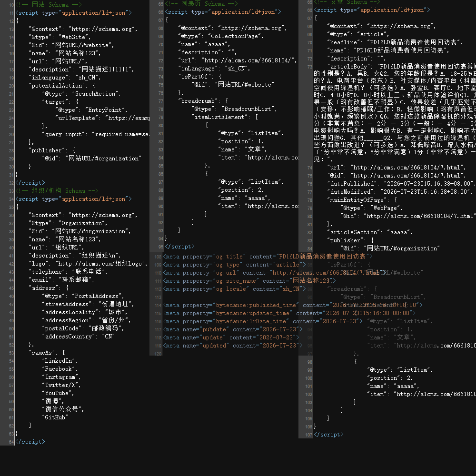This screenshot has height=476, width=476.
Task: Click the "addressCountry": "CN" line
Action: tap(79, 337)
